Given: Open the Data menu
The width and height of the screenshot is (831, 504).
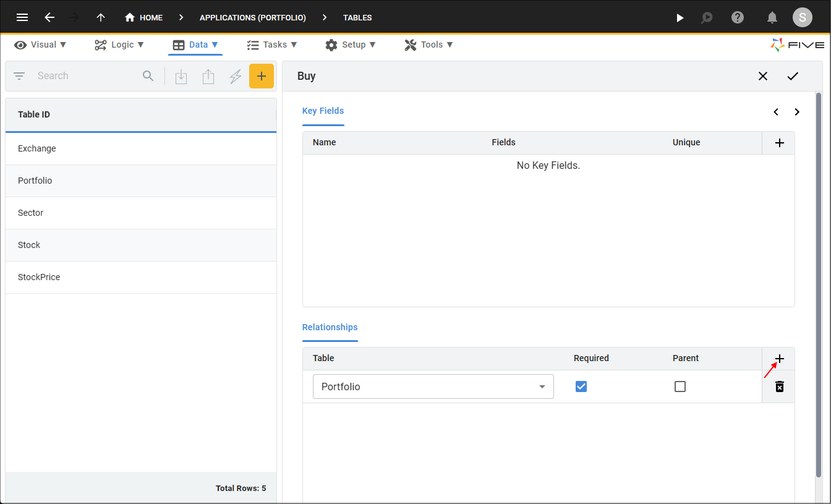Looking at the screenshot, I should [x=195, y=45].
